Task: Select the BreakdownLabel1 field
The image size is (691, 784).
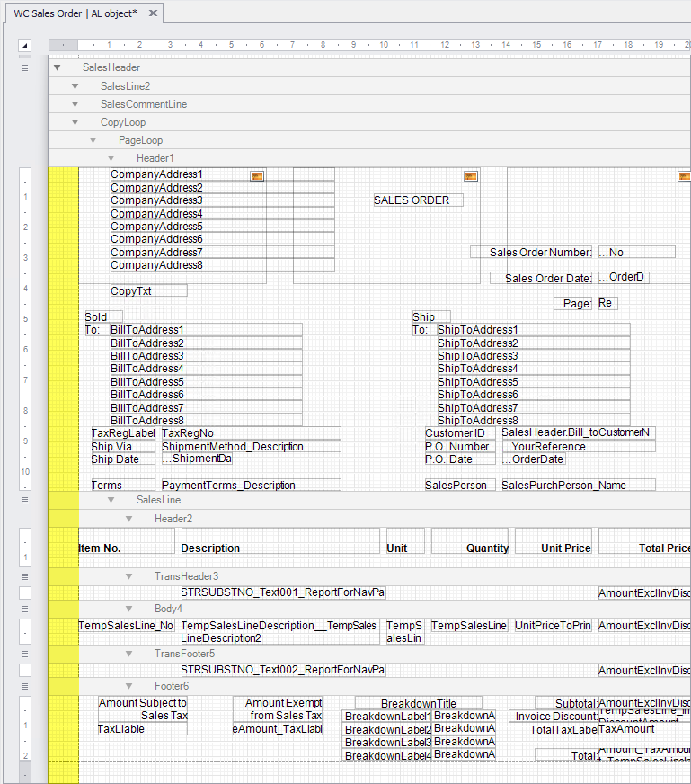Action: [x=387, y=716]
